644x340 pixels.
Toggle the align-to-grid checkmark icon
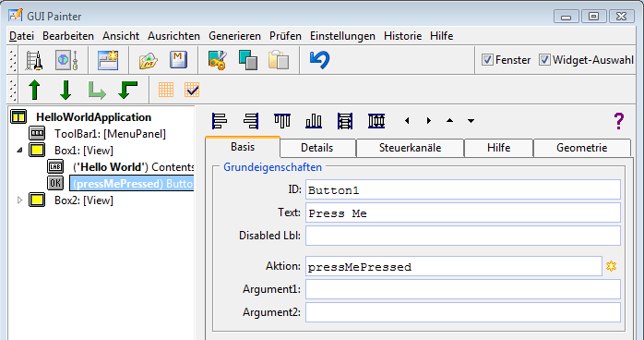(x=192, y=90)
